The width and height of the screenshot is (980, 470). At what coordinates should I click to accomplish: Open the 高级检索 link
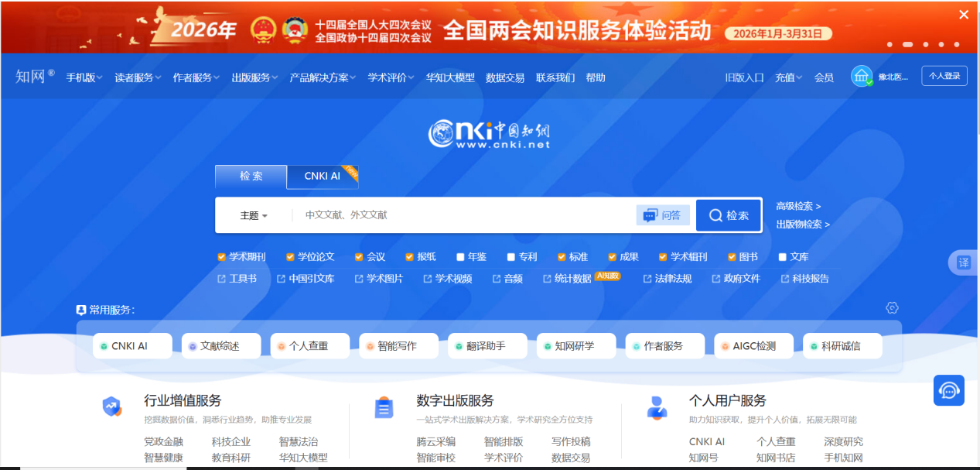(x=798, y=206)
